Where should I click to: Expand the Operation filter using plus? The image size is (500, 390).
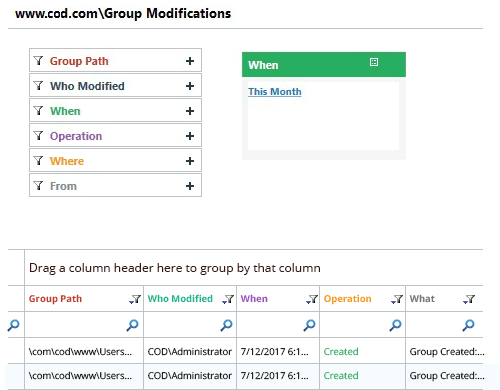point(190,136)
